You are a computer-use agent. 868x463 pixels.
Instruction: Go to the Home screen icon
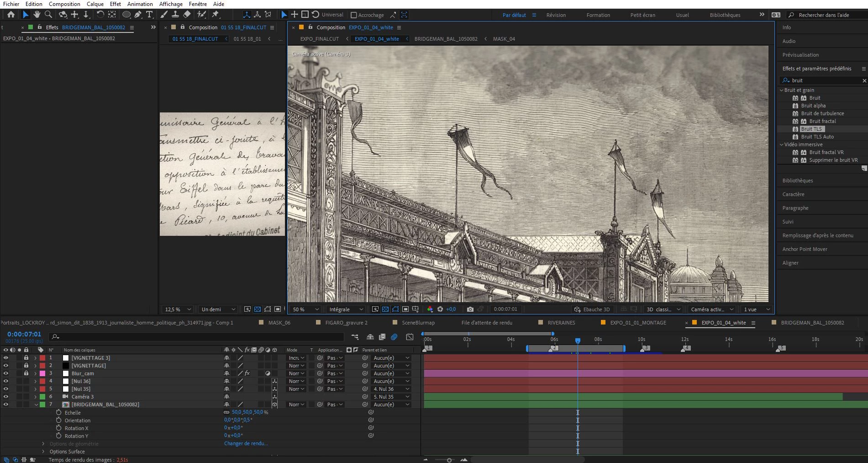11,15
